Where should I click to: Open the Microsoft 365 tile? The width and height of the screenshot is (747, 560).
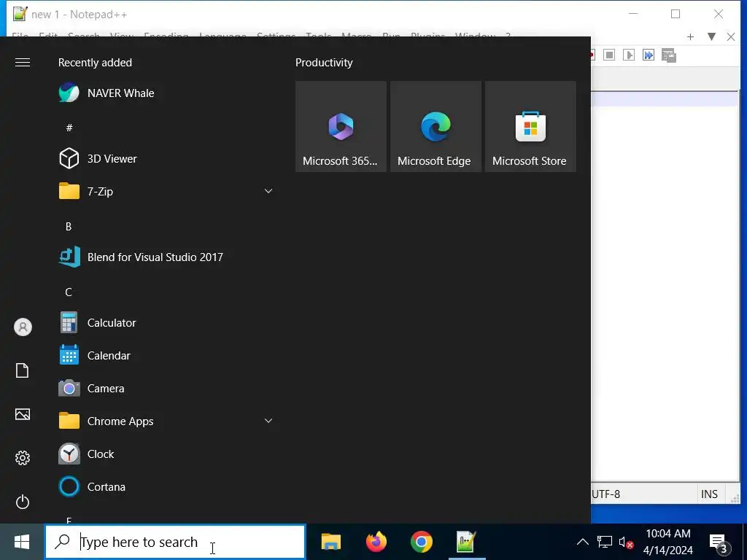click(341, 126)
